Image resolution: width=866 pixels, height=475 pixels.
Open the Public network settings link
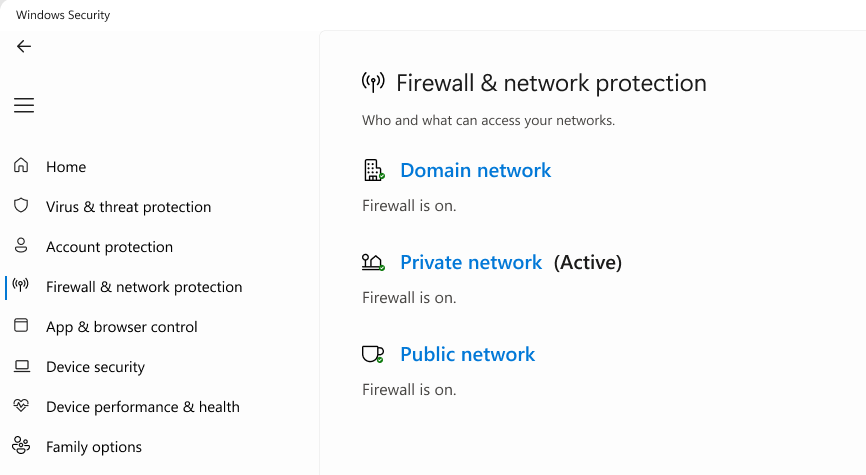[x=467, y=354]
